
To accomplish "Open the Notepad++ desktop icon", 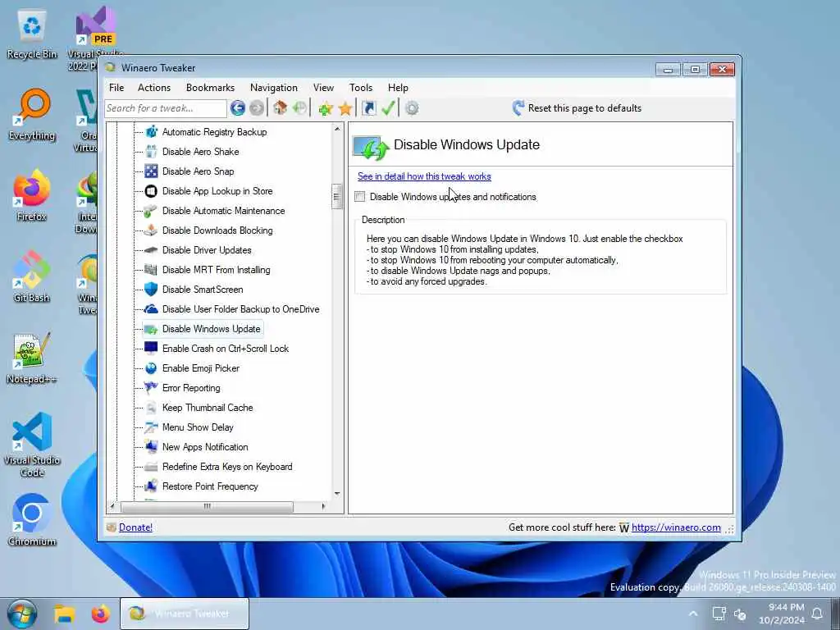I will (32, 358).
